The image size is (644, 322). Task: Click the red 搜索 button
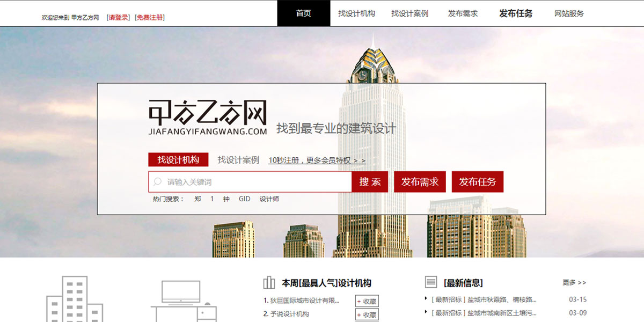click(x=370, y=182)
